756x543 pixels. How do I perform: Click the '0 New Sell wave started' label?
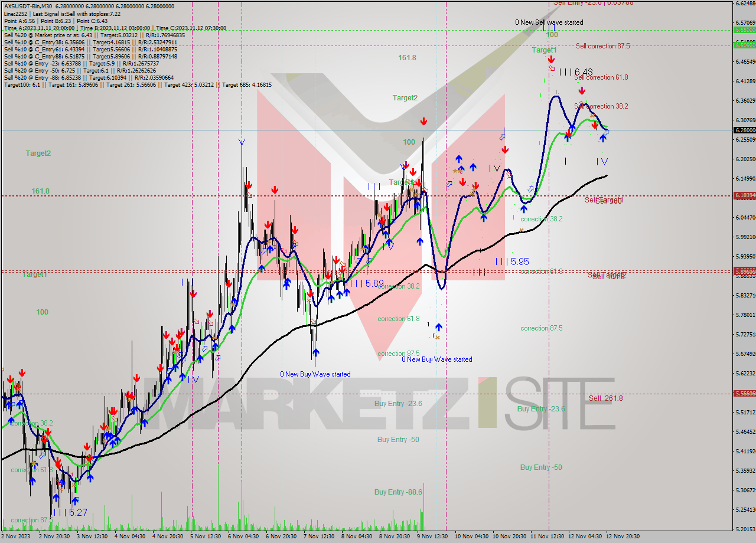[x=549, y=22]
